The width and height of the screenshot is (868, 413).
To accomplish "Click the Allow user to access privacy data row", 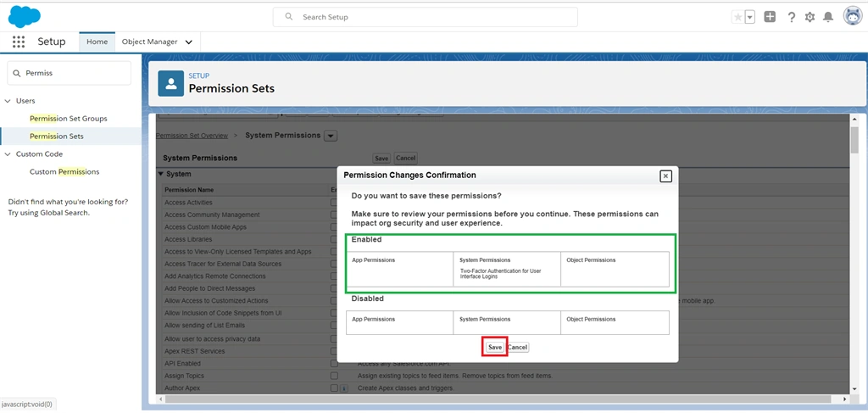I will (x=213, y=339).
